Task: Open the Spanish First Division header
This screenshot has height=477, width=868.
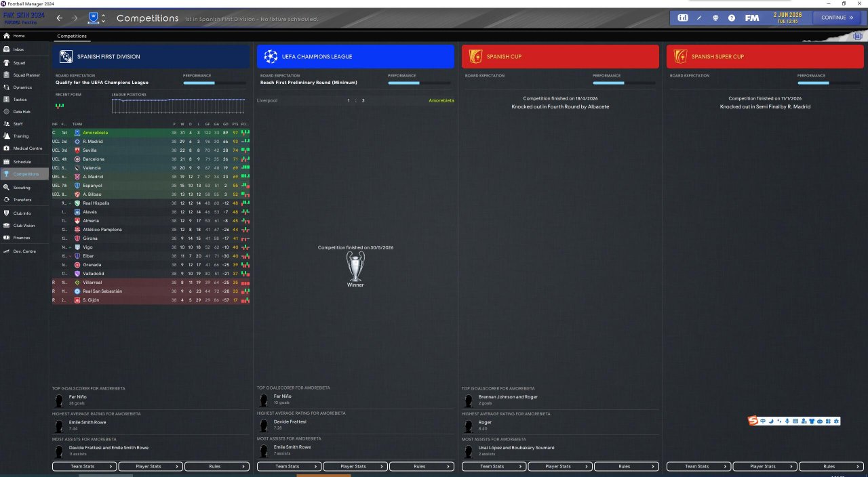Action: pos(151,57)
